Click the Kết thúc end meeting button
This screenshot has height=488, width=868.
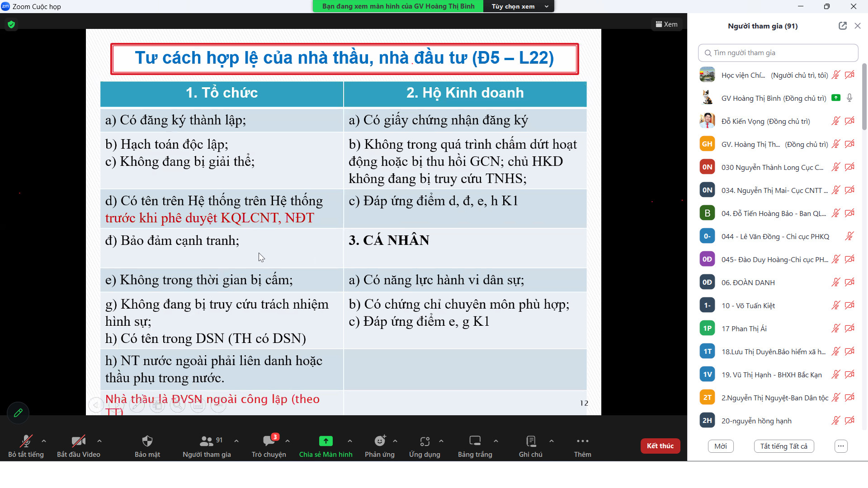tap(660, 446)
